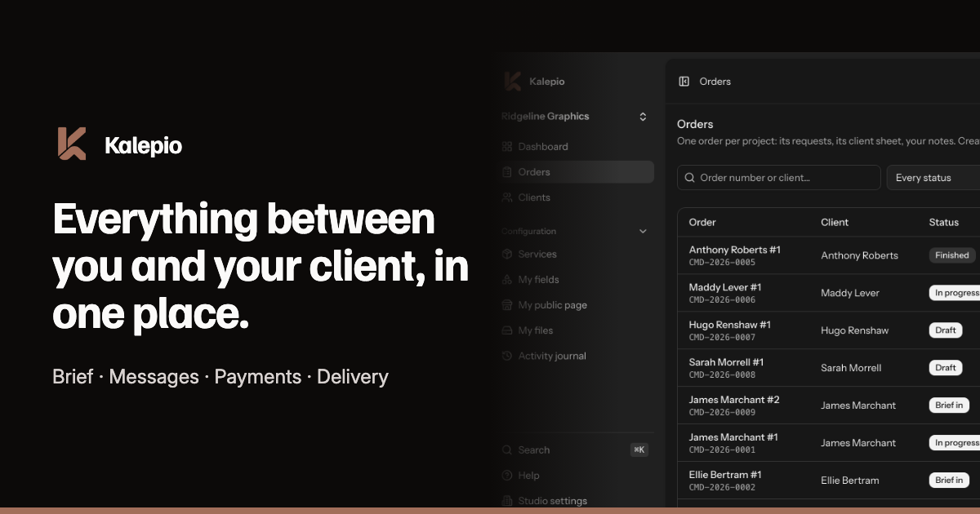The height and width of the screenshot is (514, 980).
Task: Click order number CMD-2026-0006
Action: click(722, 300)
